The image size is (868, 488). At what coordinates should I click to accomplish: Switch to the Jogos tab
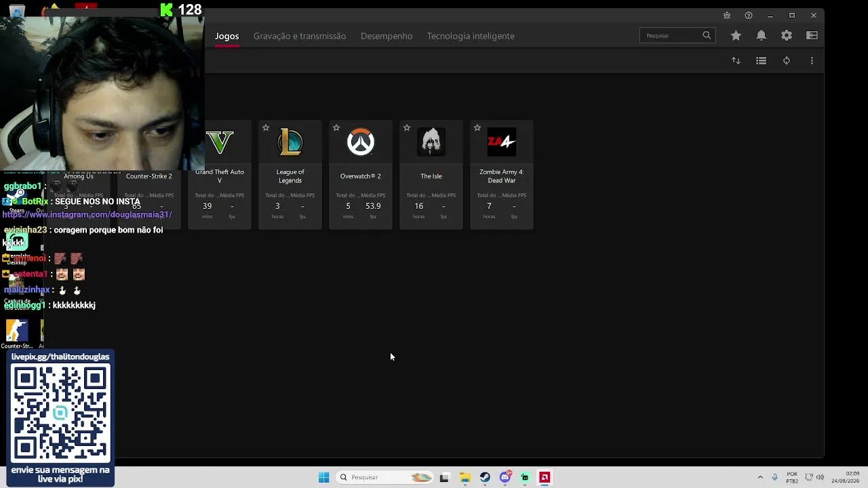pos(227,36)
